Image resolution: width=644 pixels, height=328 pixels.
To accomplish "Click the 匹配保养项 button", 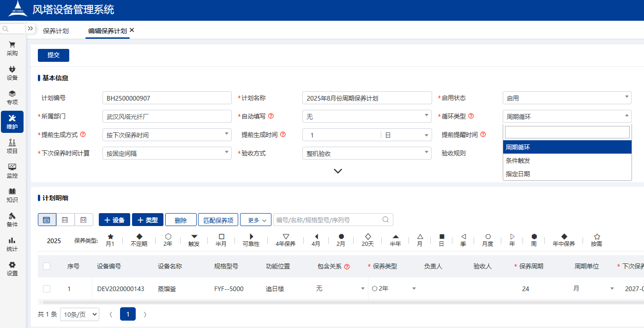I will tap(218, 220).
